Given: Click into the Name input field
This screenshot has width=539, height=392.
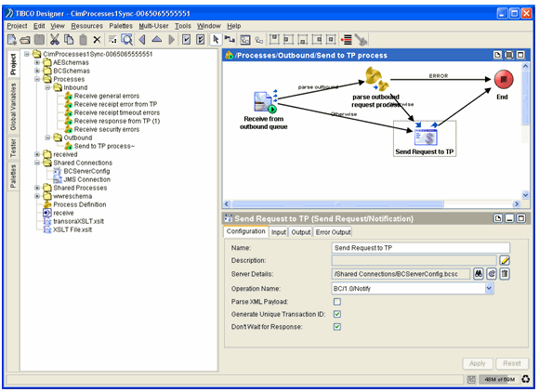Looking at the screenshot, I should pyautogui.click(x=420, y=248).
